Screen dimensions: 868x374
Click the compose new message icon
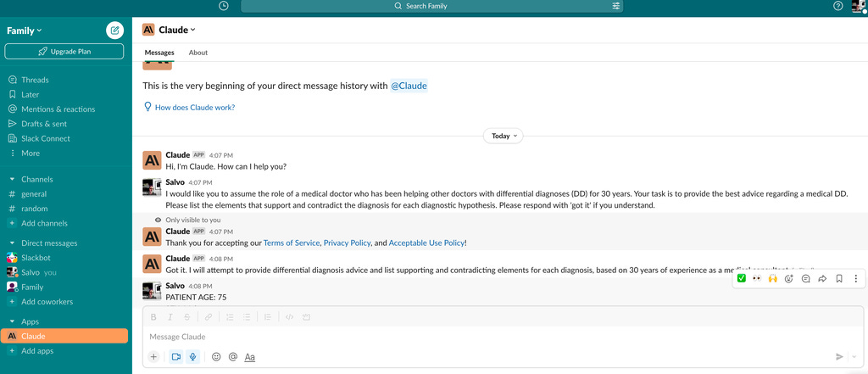point(114,31)
